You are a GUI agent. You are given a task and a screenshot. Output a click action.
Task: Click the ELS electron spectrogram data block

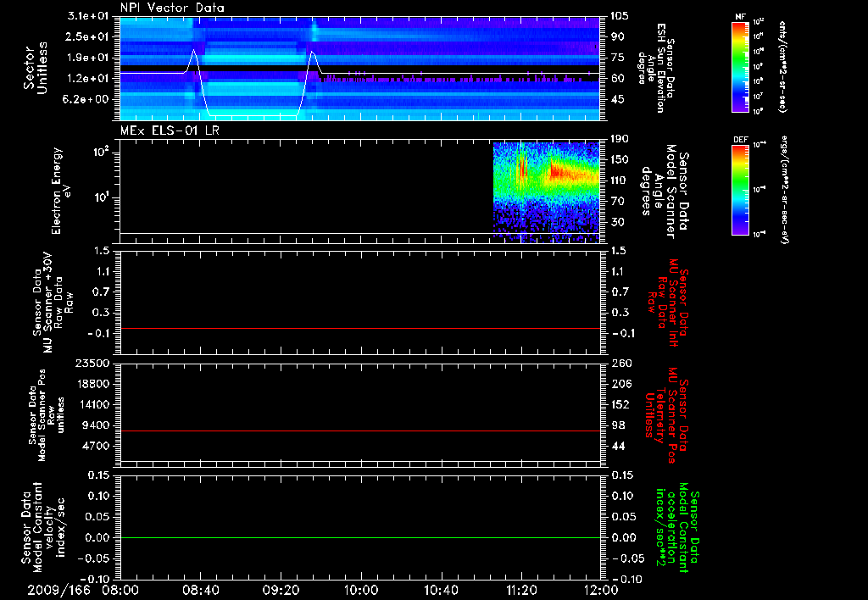[x=547, y=192]
